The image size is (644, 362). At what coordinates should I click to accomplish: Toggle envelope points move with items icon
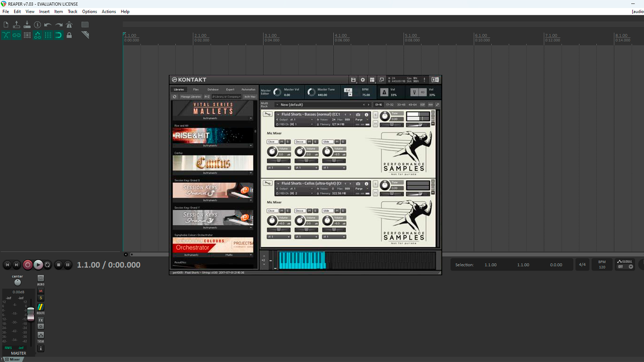pos(37,35)
